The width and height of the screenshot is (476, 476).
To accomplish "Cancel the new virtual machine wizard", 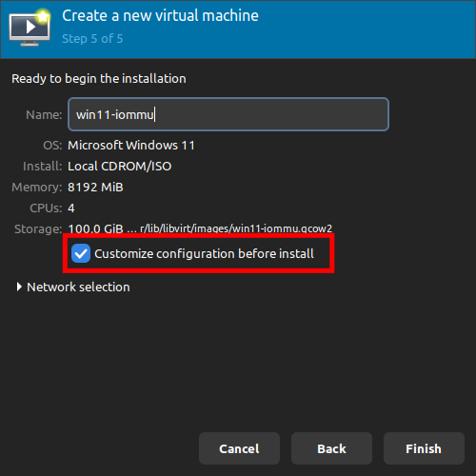I will point(239,448).
